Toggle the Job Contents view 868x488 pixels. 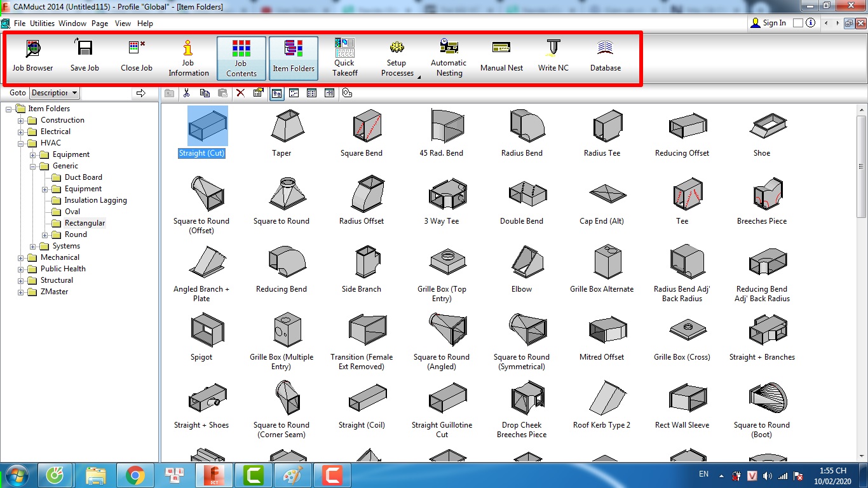coord(241,57)
